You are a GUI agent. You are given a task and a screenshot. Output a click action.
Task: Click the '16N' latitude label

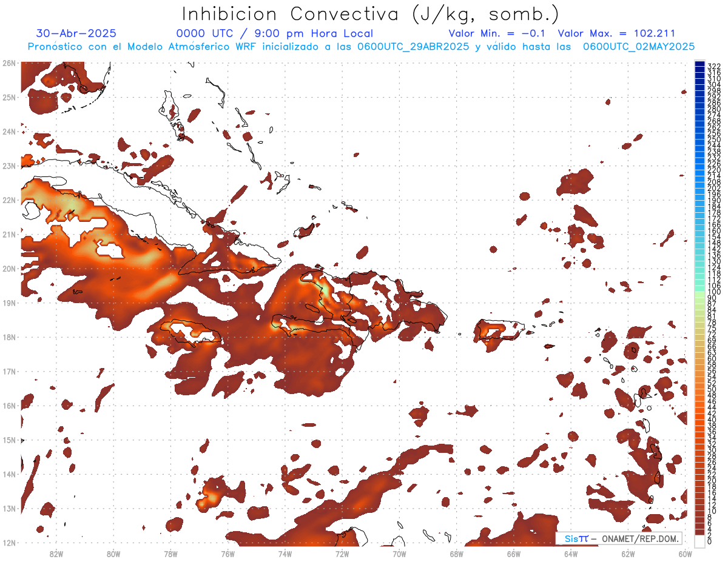[8, 406]
